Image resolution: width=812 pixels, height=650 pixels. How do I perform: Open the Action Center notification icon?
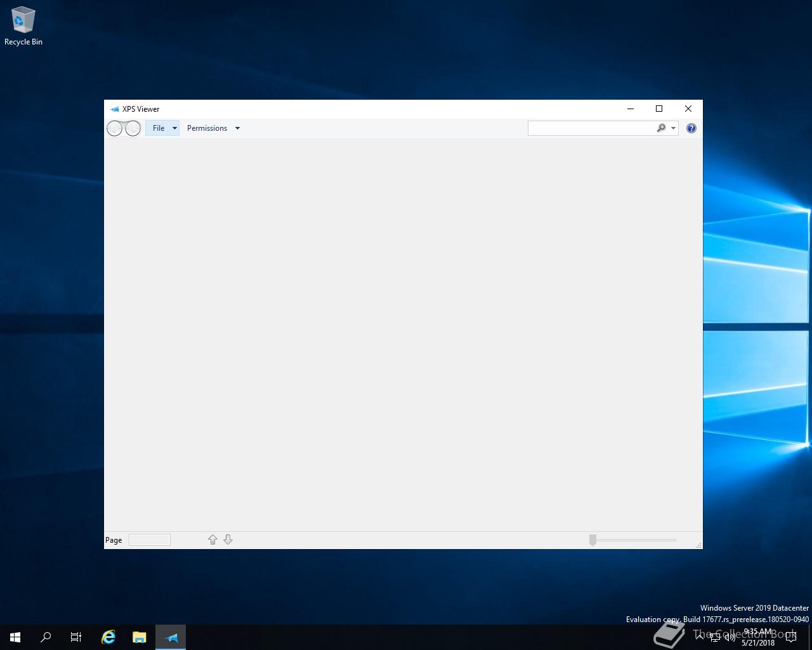pos(791,637)
